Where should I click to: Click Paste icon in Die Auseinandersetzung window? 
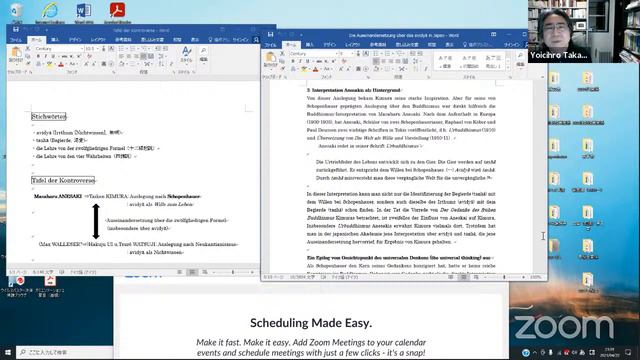(270, 59)
